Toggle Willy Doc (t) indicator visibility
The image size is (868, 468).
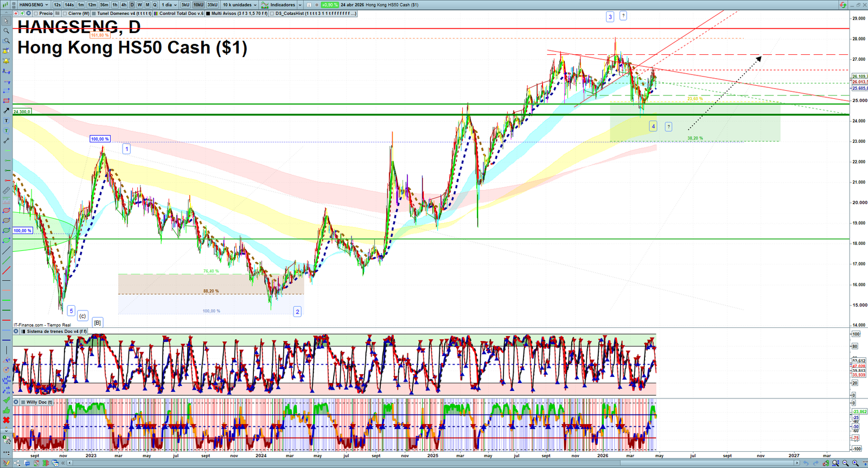(x=23, y=402)
